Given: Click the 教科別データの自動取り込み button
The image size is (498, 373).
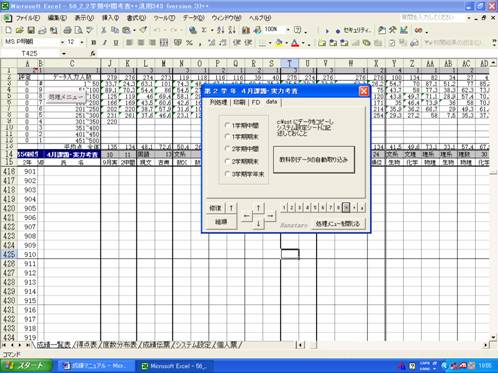Looking at the screenshot, I should point(314,160).
